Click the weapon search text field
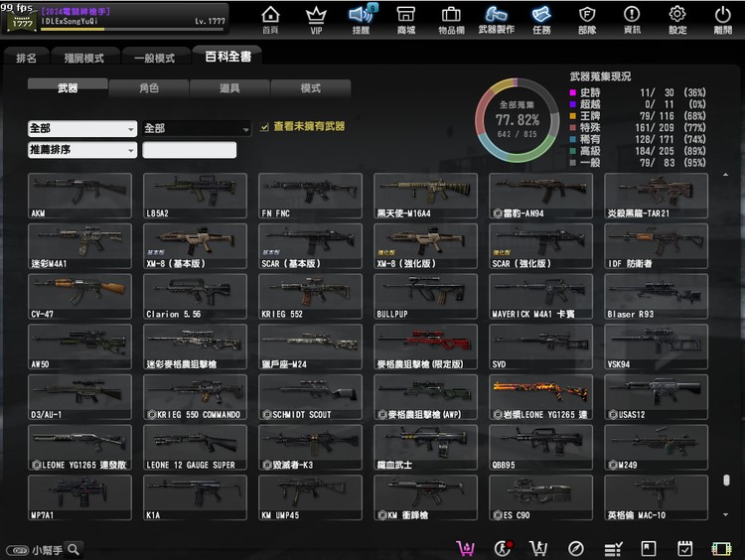The height and width of the screenshot is (560, 745). [x=189, y=150]
